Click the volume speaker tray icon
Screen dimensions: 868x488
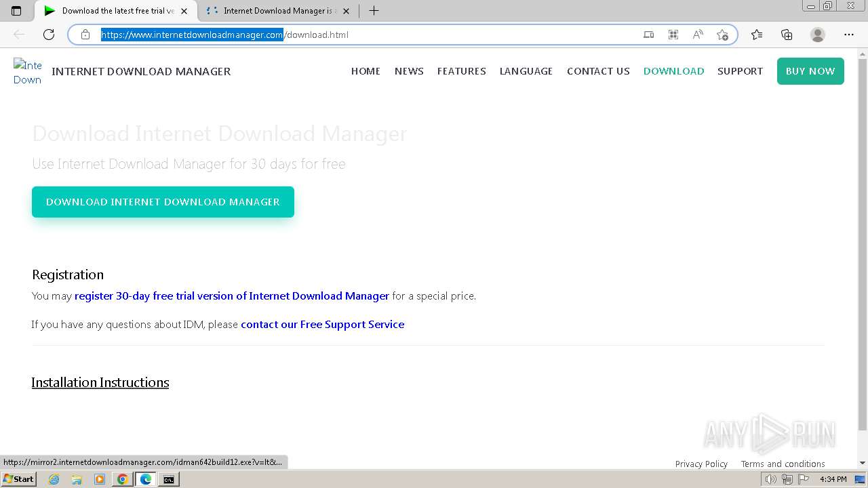tap(771, 479)
